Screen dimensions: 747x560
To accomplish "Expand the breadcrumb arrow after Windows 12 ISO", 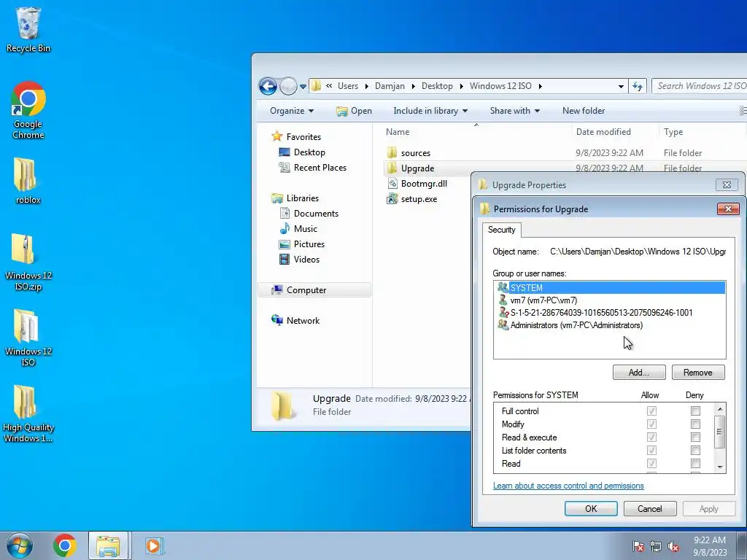I will click(x=541, y=86).
